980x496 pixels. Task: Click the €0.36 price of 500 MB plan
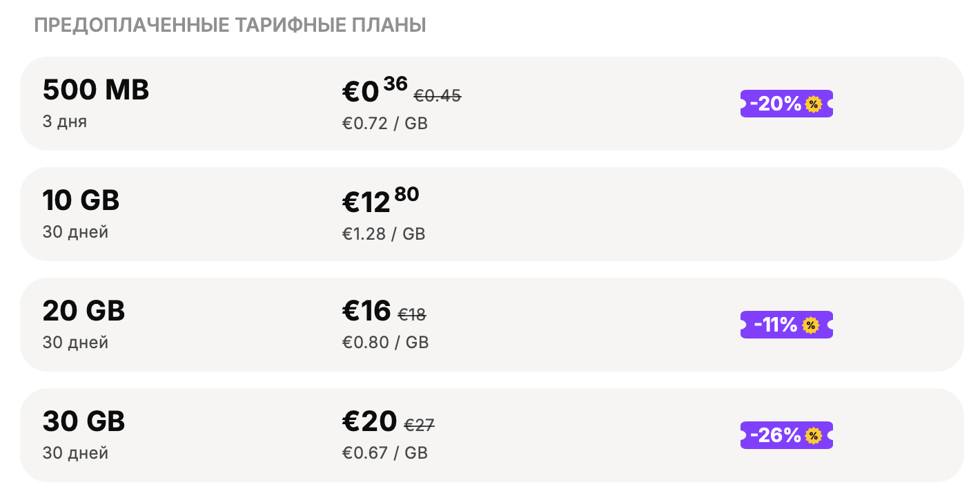click(x=375, y=90)
